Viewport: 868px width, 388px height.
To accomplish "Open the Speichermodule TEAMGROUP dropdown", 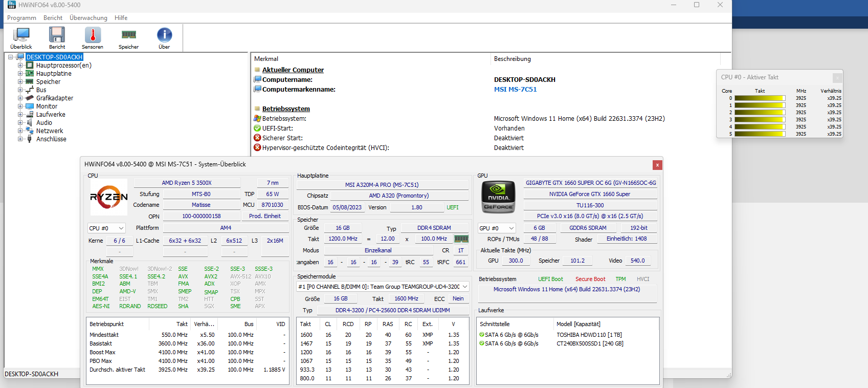I will coord(383,287).
